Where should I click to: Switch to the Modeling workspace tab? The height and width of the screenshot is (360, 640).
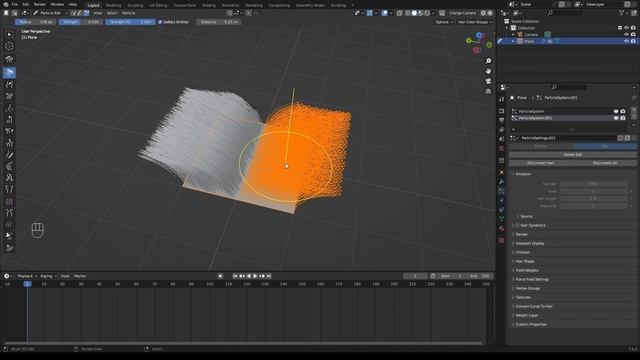click(x=113, y=5)
